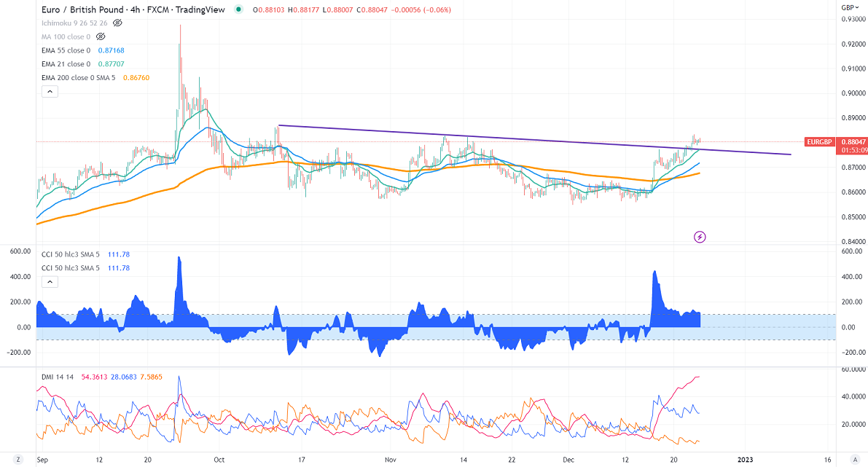Click the high price H0.88177
Viewport: 868px width, 467px height.
point(303,10)
